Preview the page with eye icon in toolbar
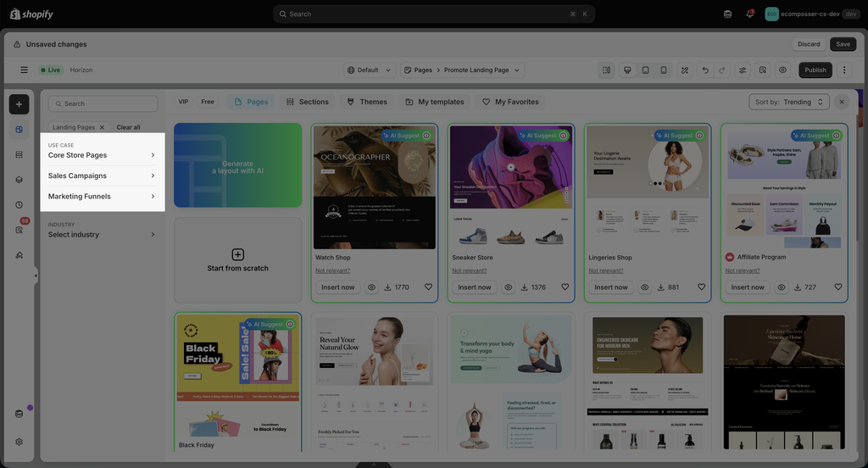 click(x=782, y=70)
